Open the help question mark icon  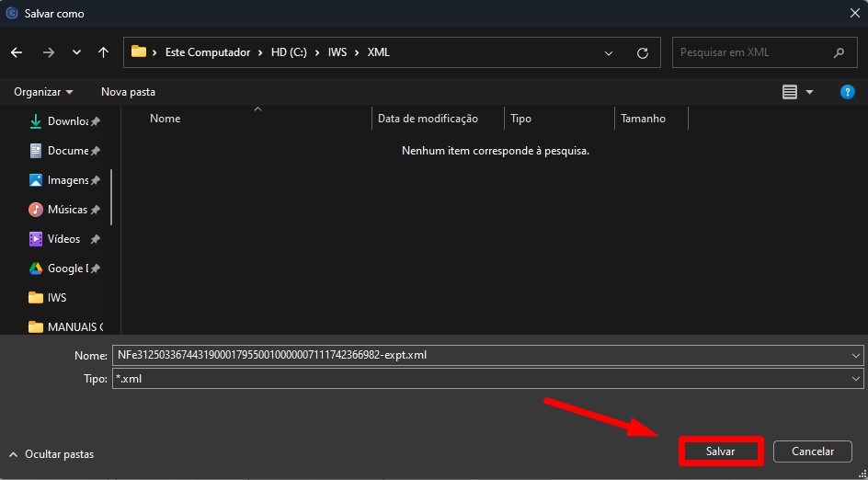click(x=848, y=92)
